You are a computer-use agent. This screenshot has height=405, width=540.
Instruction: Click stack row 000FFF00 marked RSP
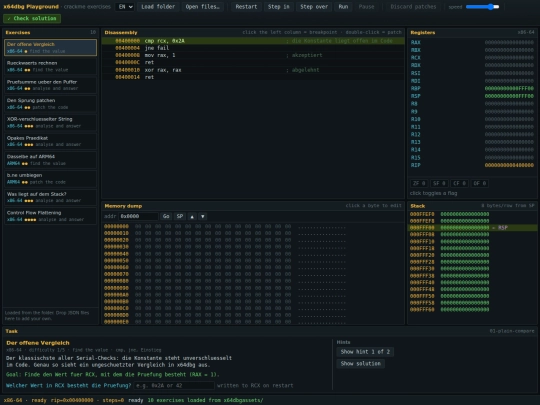click(x=472, y=228)
